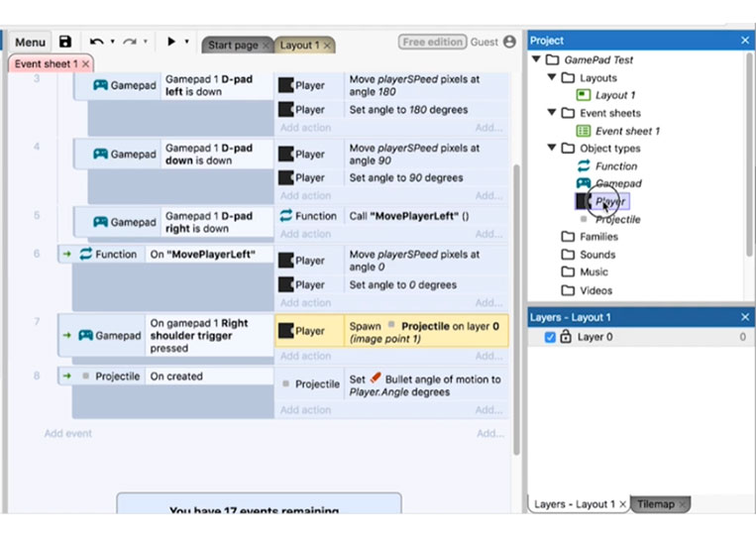Open the Guest account icon
This screenshot has height=536, width=756.
pyautogui.click(x=509, y=42)
